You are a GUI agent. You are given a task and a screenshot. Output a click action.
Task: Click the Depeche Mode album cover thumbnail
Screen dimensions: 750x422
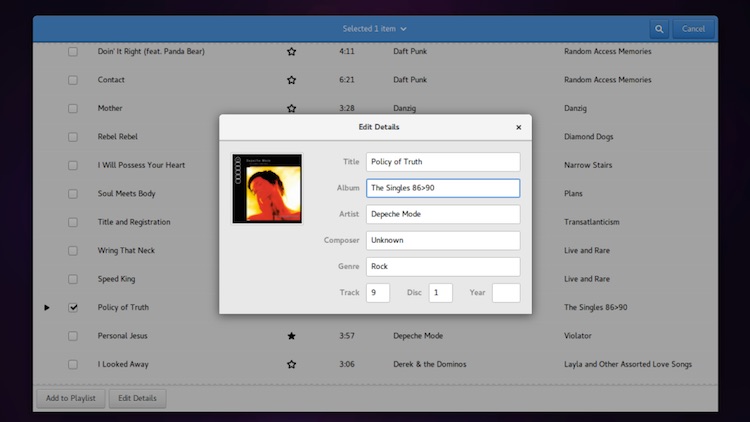(x=266, y=188)
